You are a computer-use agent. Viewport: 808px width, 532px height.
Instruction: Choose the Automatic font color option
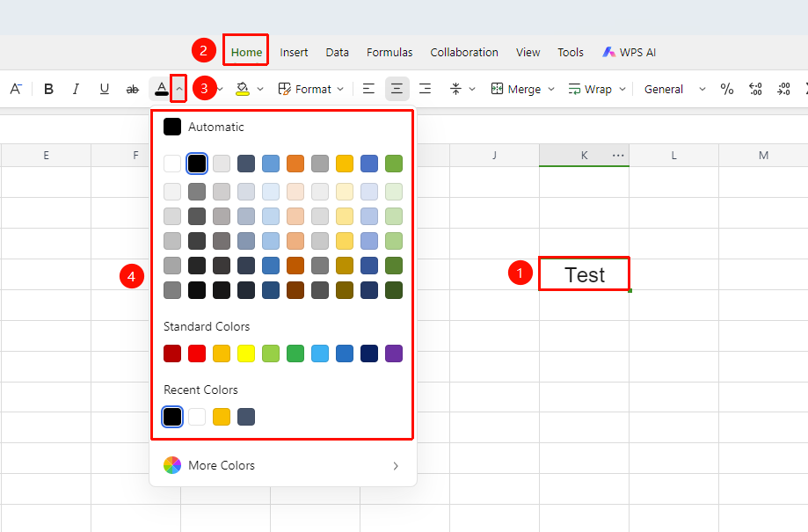click(204, 127)
